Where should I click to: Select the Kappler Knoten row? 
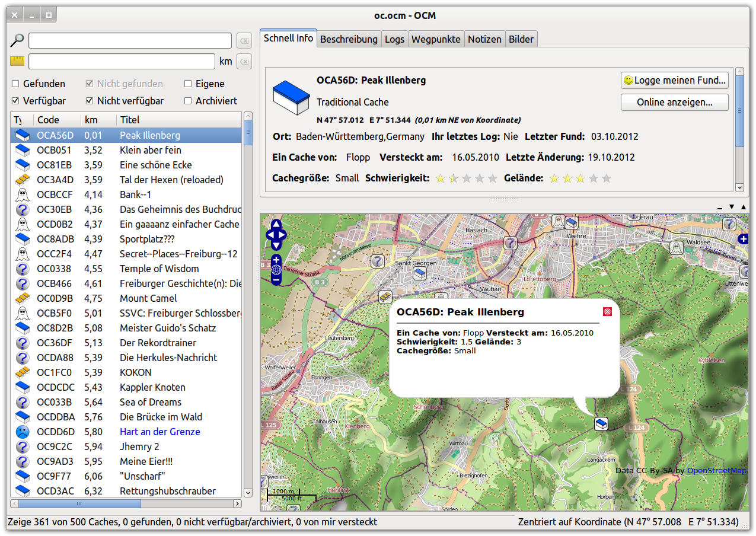coord(126,387)
